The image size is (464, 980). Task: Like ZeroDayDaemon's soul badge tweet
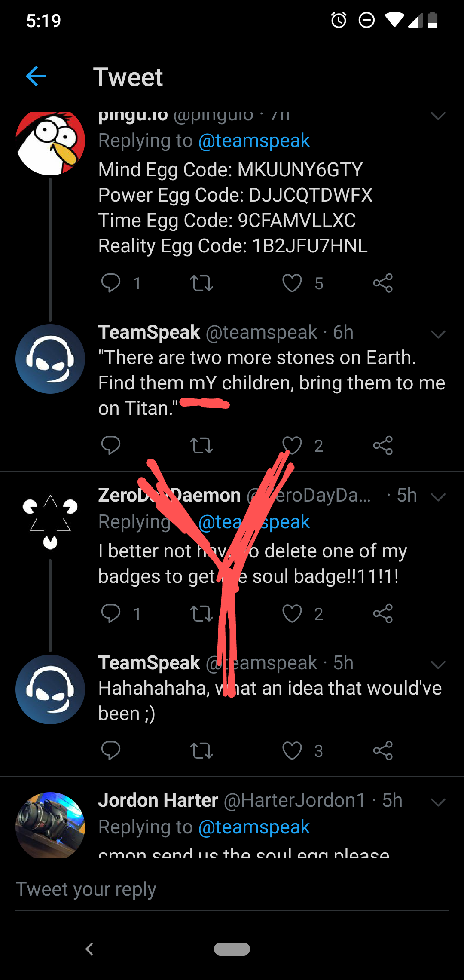point(292,613)
